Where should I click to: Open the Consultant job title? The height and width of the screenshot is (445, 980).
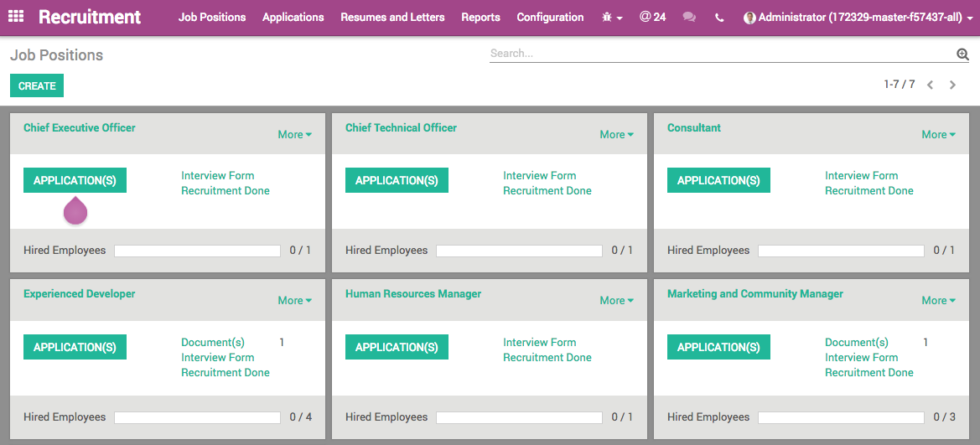pyautogui.click(x=694, y=127)
